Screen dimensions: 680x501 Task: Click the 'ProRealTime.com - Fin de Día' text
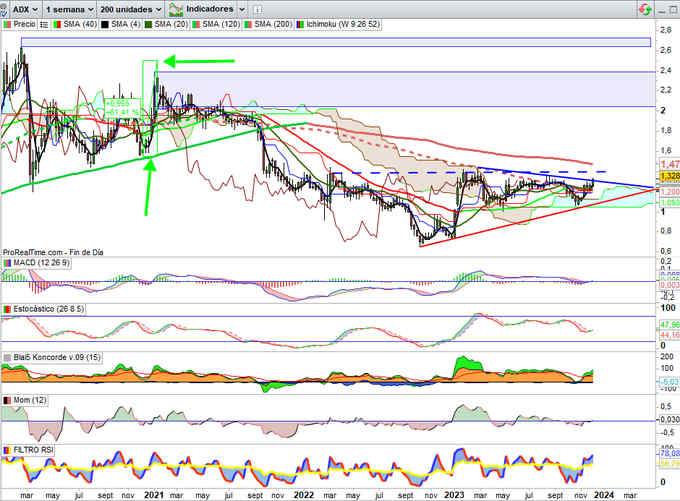point(53,252)
